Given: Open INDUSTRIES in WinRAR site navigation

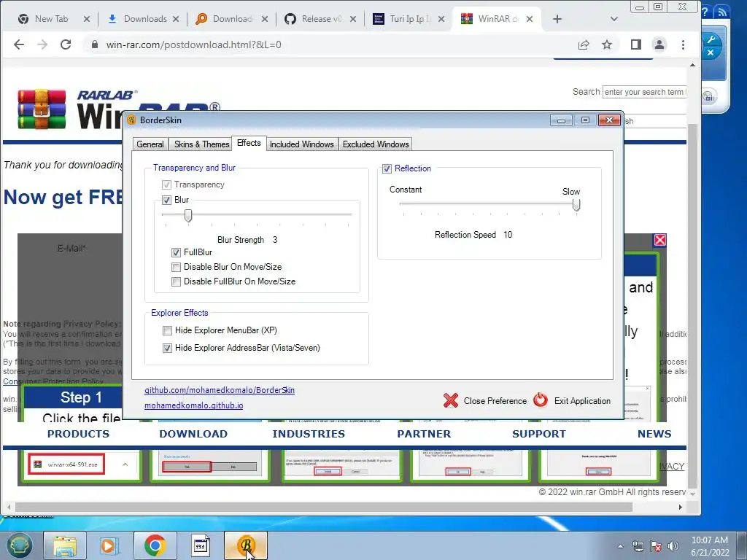Looking at the screenshot, I should [x=309, y=434].
